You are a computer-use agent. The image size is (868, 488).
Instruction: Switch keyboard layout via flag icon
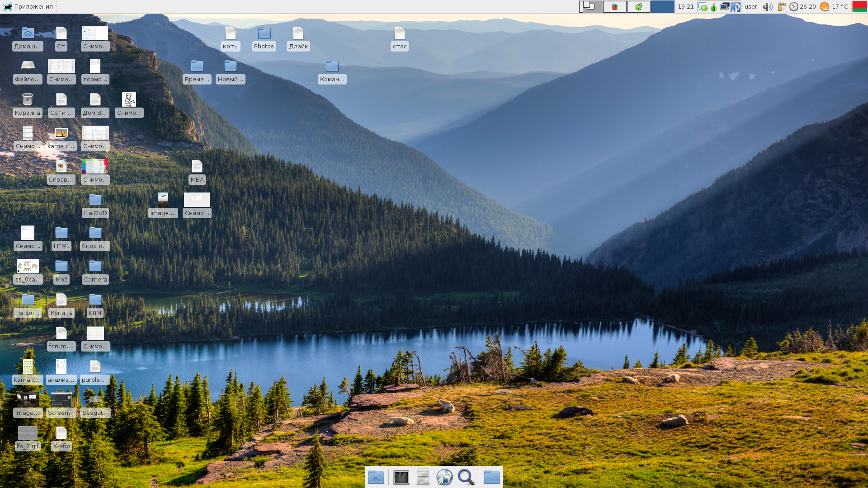click(x=859, y=7)
